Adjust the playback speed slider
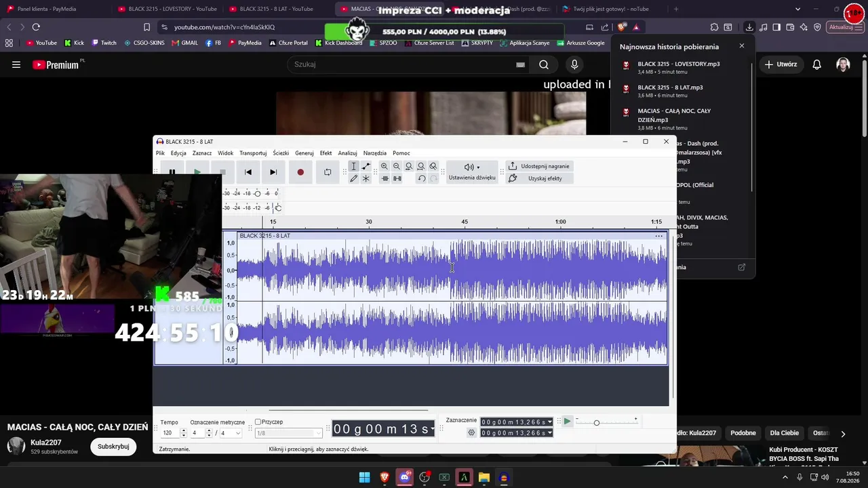The image size is (868, 488). (x=597, y=423)
